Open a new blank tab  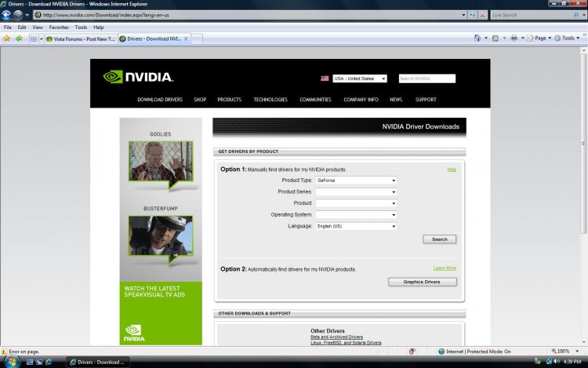[x=197, y=38]
